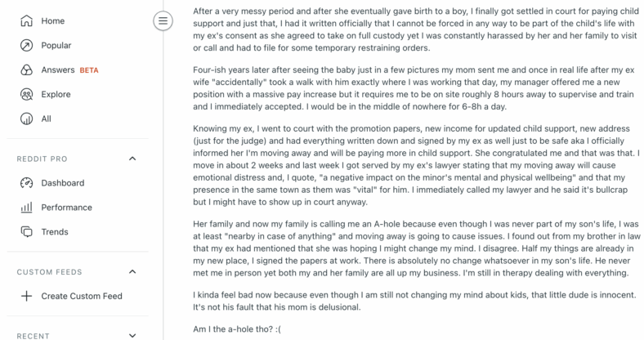644x340 pixels.
Task: Expand the Recent section chevron
Action: [x=132, y=335]
